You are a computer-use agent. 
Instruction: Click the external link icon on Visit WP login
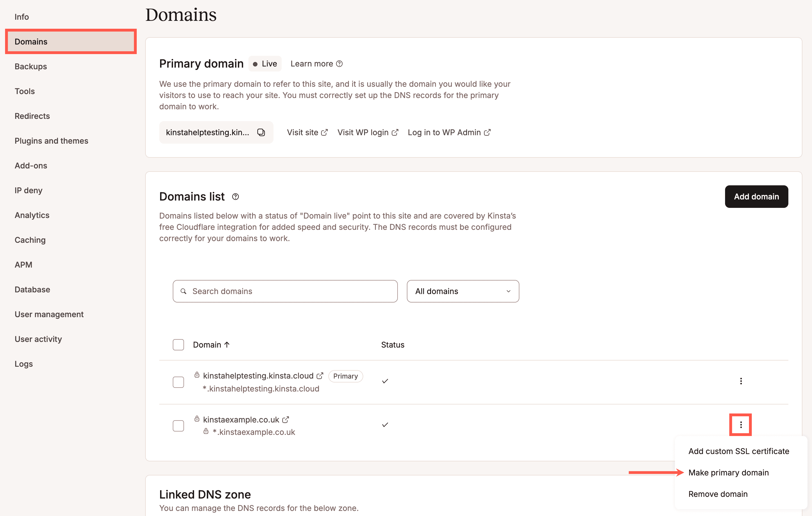click(x=395, y=132)
